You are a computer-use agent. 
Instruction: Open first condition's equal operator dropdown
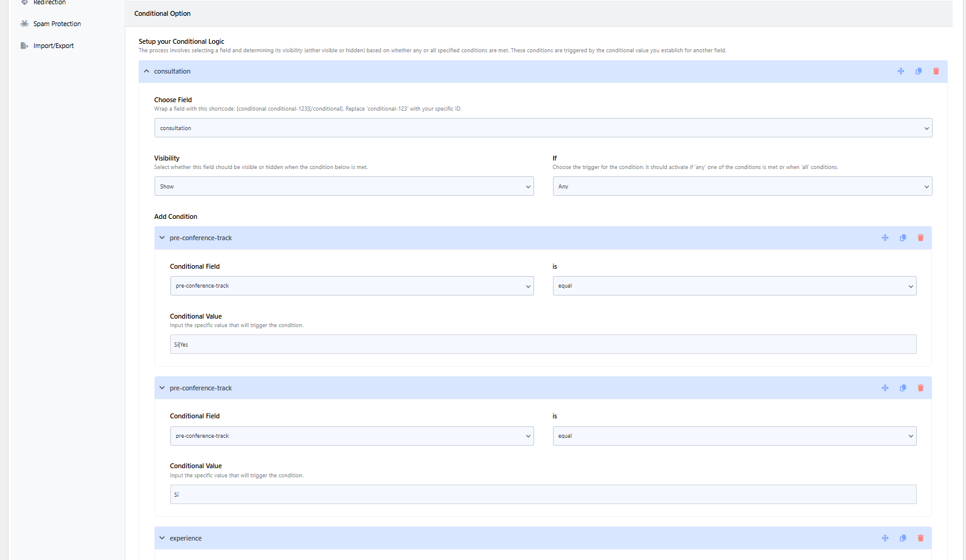[734, 286]
